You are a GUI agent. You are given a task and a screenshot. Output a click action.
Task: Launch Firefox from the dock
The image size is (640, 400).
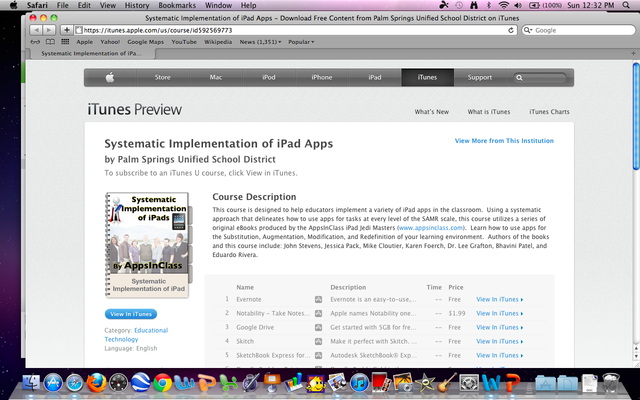97,383
